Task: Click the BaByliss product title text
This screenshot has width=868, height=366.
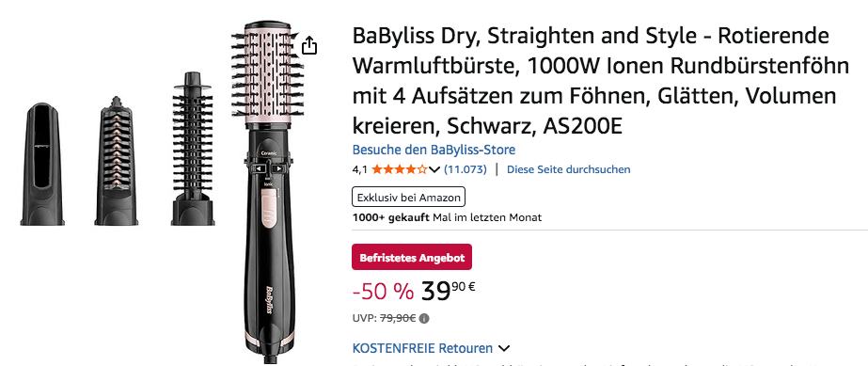Action: tap(601, 82)
